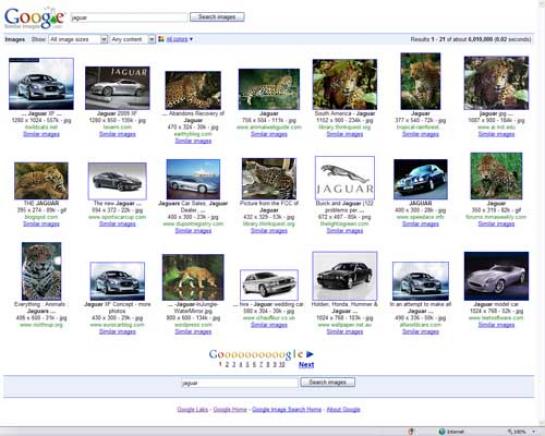Click the bottom Search images button

pos(328,382)
